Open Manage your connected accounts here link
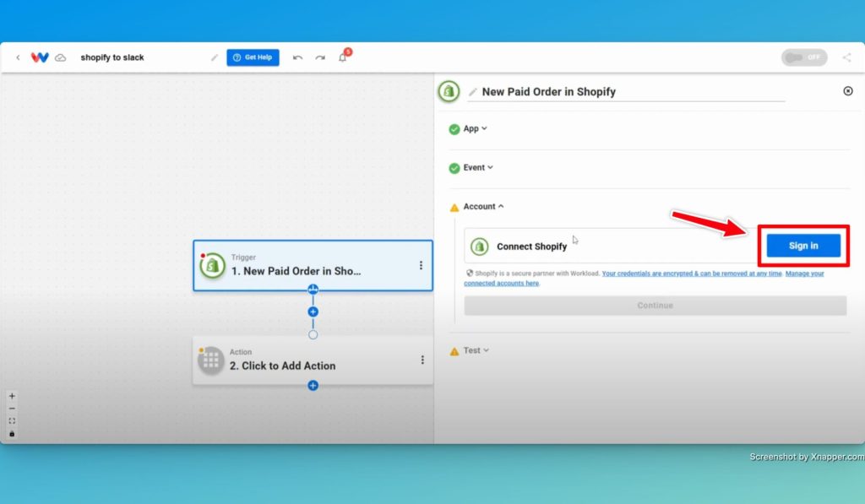 (x=644, y=279)
